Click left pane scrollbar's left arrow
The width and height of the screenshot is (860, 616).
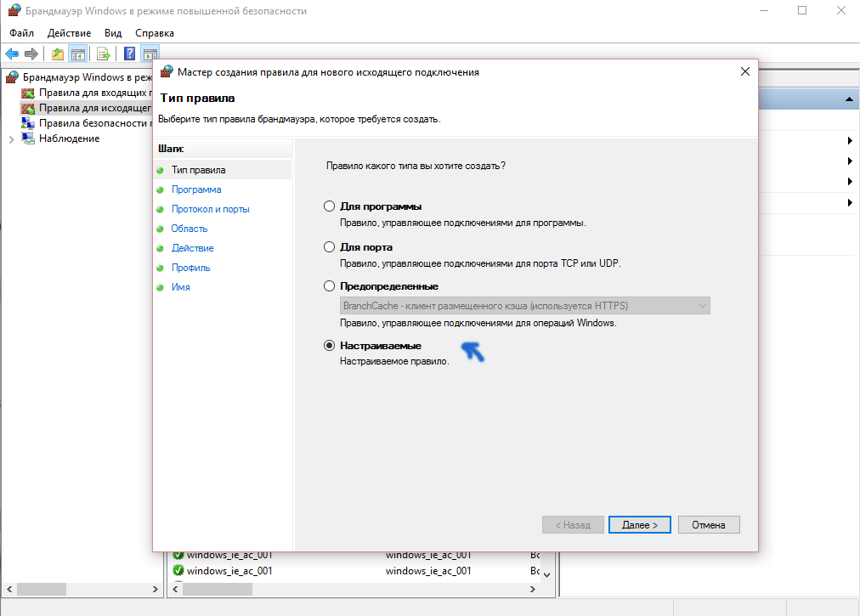coord(9,589)
